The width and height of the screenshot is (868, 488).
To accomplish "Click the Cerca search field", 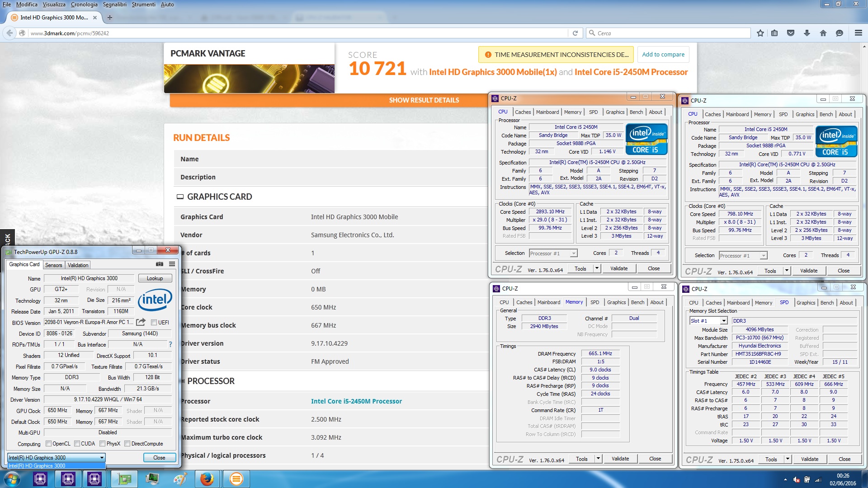I will (668, 33).
